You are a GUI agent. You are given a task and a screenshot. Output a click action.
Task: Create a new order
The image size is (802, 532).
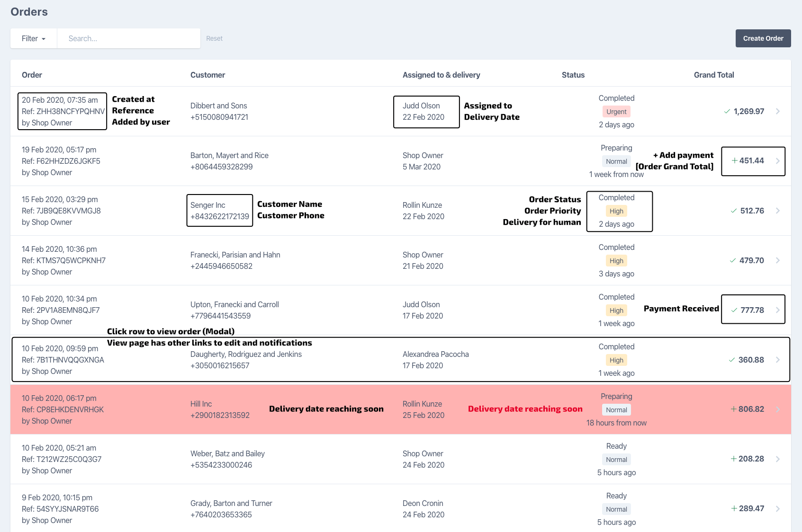763,38
